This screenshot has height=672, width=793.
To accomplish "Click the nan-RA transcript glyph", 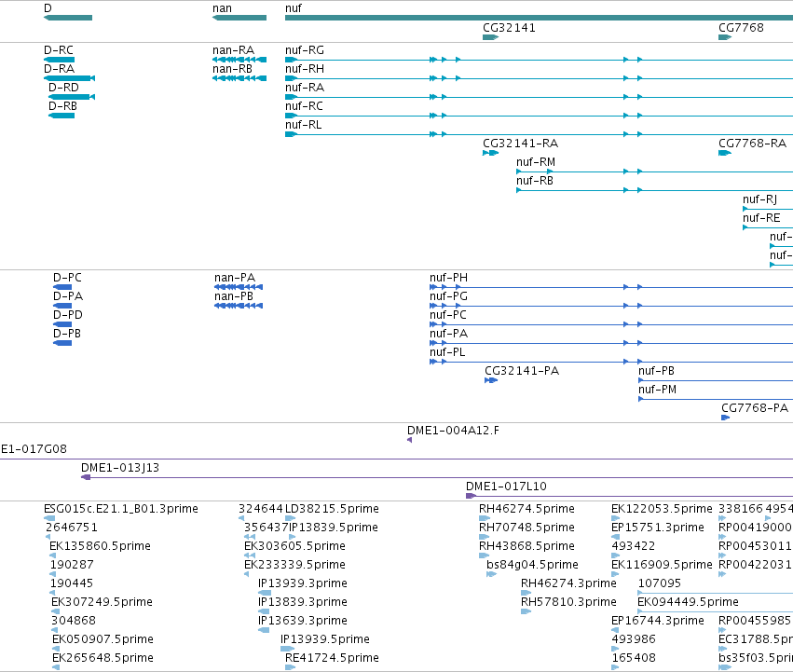I will (x=239, y=60).
